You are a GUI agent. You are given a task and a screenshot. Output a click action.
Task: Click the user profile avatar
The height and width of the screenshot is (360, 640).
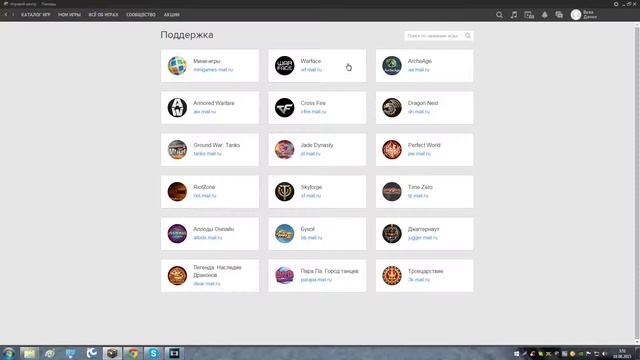576,15
